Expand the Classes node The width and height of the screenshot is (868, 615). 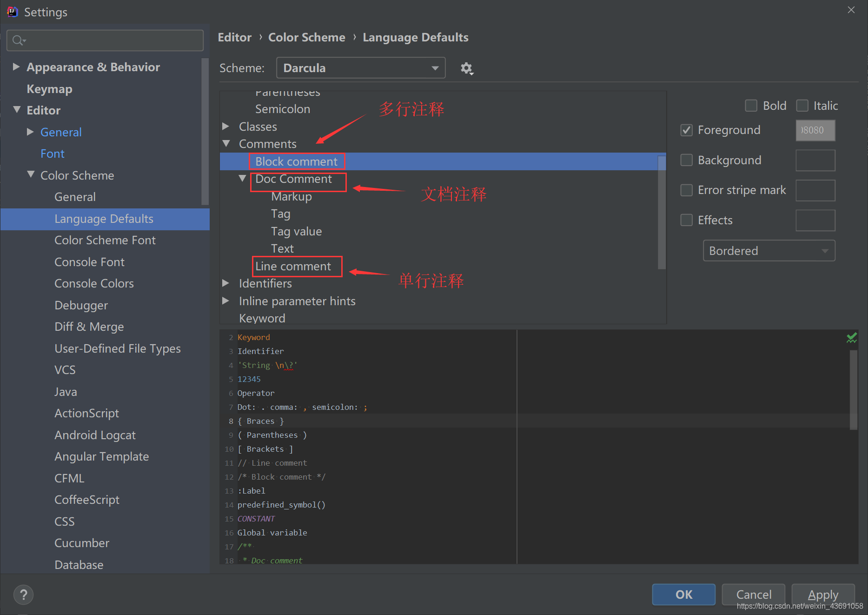(x=226, y=126)
